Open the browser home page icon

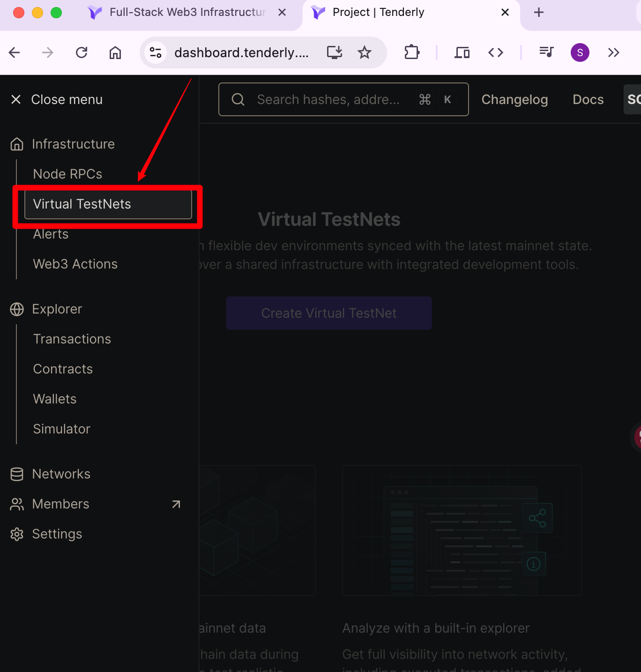point(115,52)
